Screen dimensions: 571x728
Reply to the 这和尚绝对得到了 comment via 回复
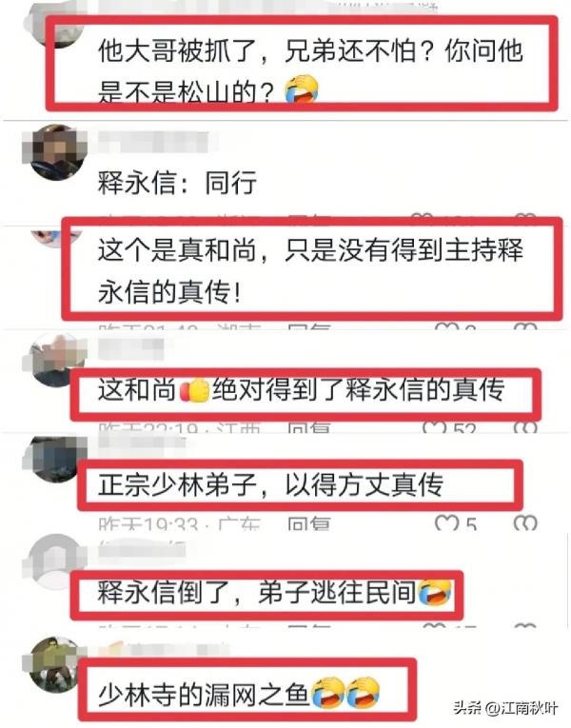pyautogui.click(x=308, y=426)
